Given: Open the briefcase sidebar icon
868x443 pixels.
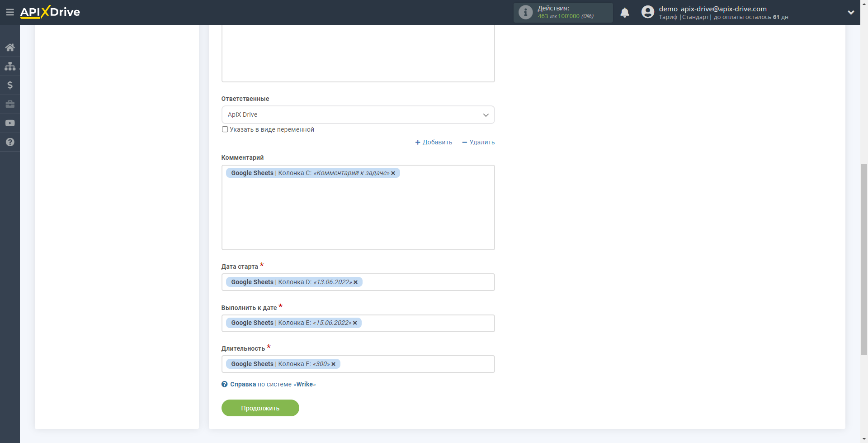Looking at the screenshot, I should click(10, 104).
